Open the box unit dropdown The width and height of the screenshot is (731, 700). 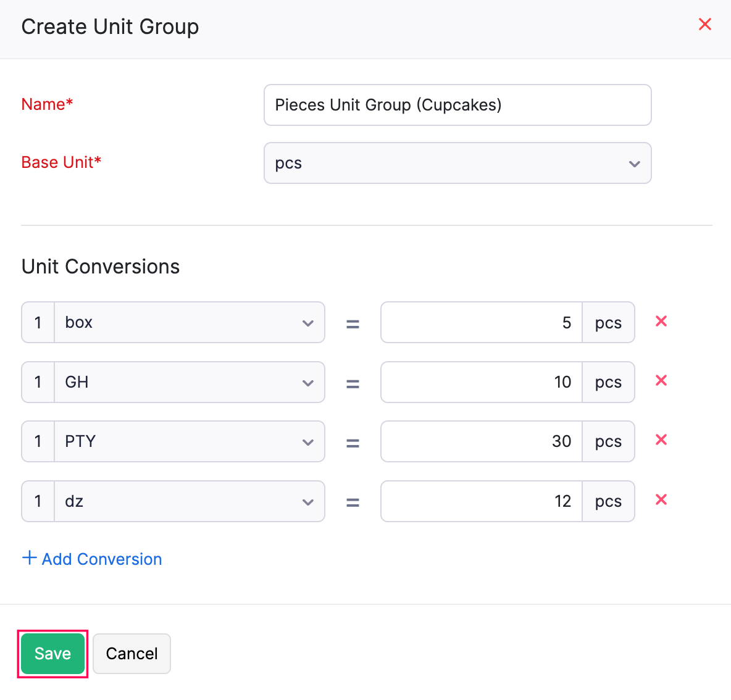(307, 322)
